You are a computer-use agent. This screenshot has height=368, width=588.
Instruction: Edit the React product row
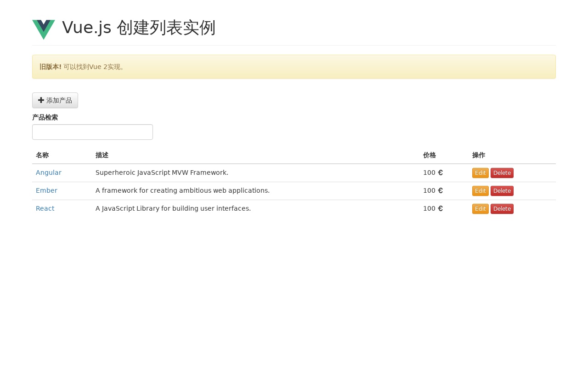point(481,209)
